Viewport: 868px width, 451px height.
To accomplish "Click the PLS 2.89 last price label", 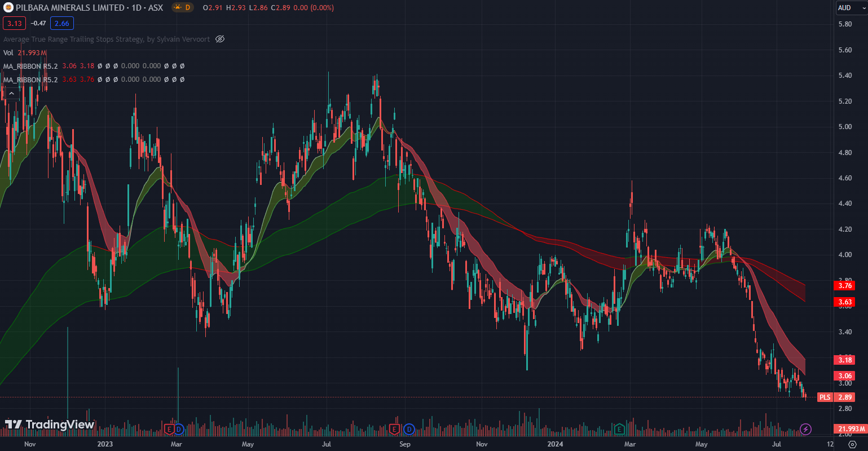I will pos(835,397).
